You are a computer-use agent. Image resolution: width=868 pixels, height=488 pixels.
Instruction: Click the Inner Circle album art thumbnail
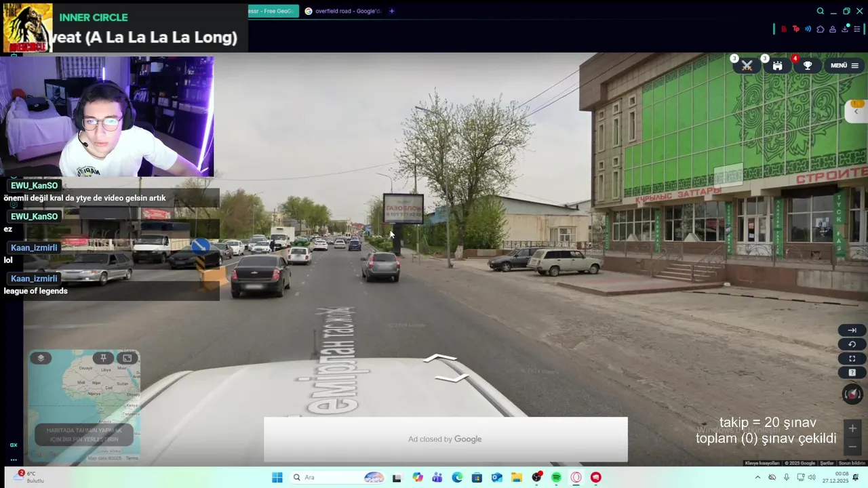pyautogui.click(x=28, y=28)
